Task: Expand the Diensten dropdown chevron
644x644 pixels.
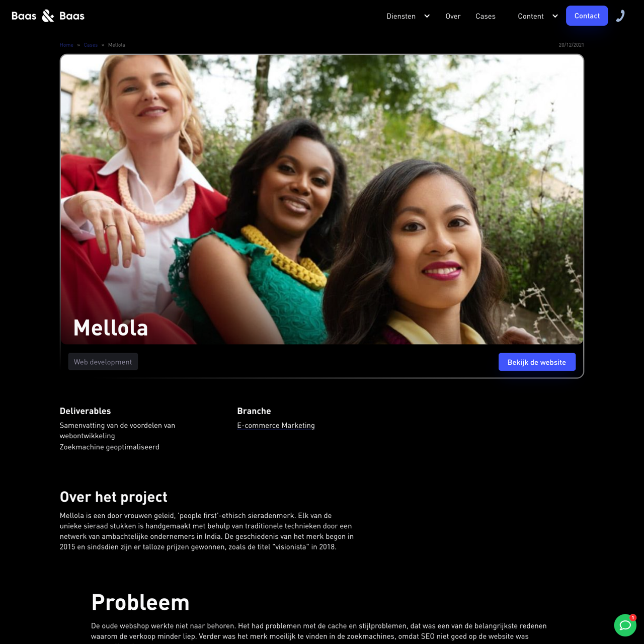Action: coord(427,16)
